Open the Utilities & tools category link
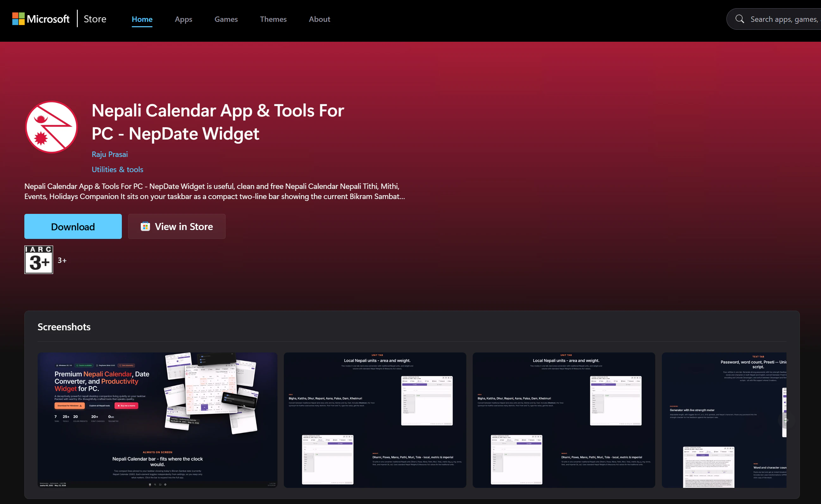Image resolution: width=821 pixels, height=504 pixels. (x=117, y=170)
